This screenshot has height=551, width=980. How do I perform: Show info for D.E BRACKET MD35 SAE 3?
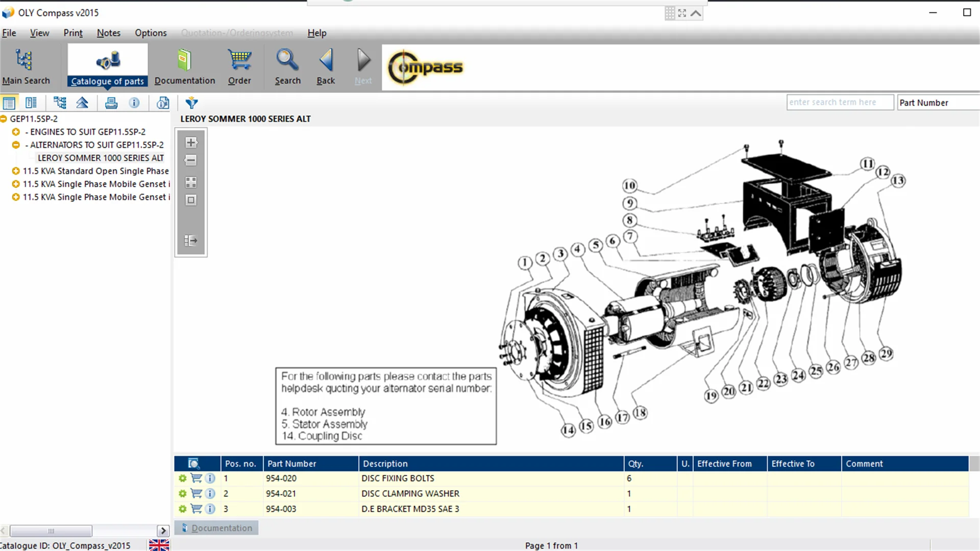point(210,509)
